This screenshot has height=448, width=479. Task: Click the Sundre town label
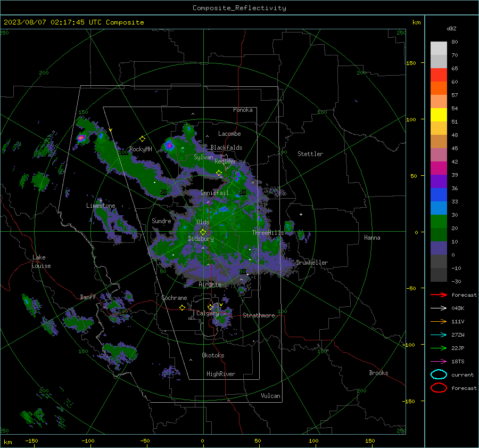(161, 221)
